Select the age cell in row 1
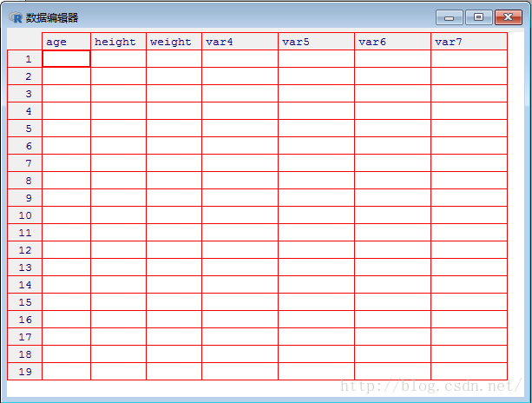Image resolution: width=532 pixels, height=403 pixels. point(66,59)
